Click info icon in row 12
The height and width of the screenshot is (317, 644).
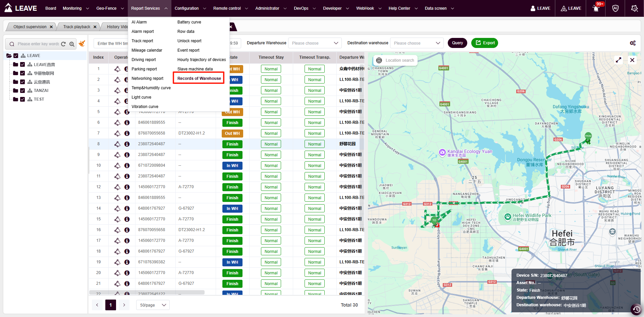127,187
